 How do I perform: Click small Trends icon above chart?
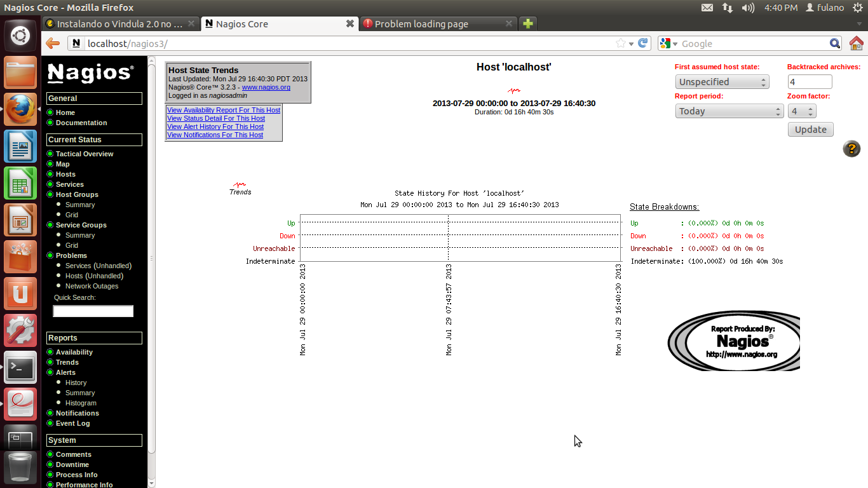240,184
